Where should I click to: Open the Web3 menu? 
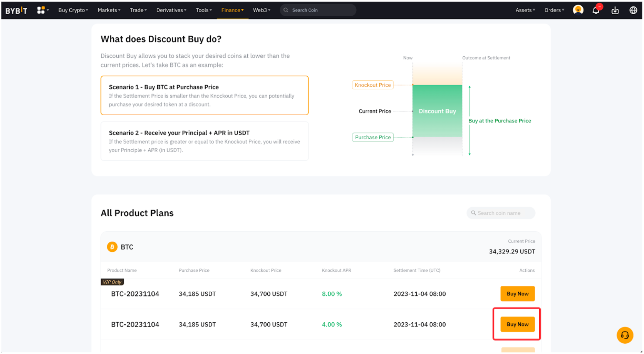(262, 10)
